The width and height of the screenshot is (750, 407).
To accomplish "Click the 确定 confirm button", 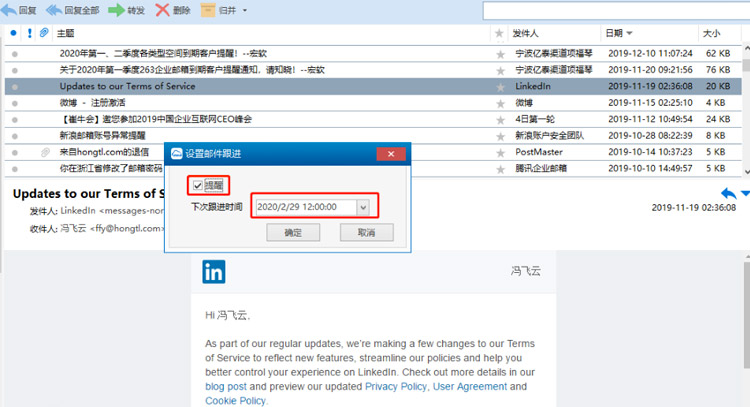I will click(293, 232).
